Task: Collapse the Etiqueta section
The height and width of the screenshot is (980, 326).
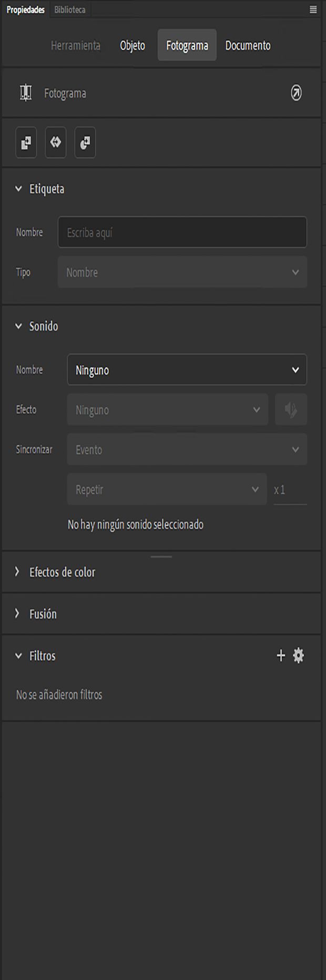Action: pyautogui.click(x=18, y=189)
